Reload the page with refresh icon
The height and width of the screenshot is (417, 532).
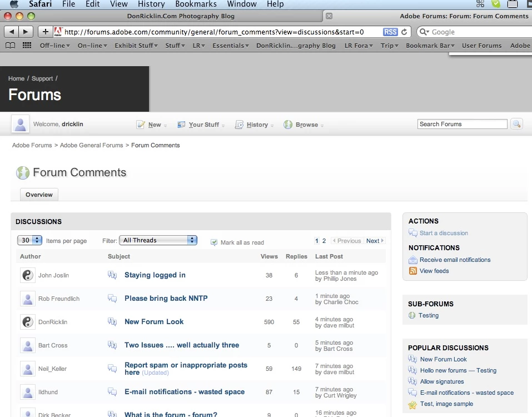404,32
